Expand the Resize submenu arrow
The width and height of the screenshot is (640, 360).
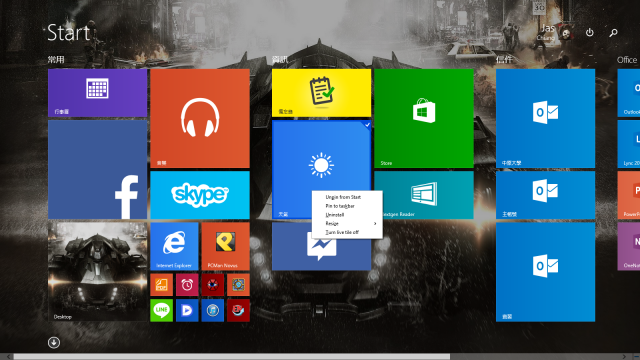375,224
